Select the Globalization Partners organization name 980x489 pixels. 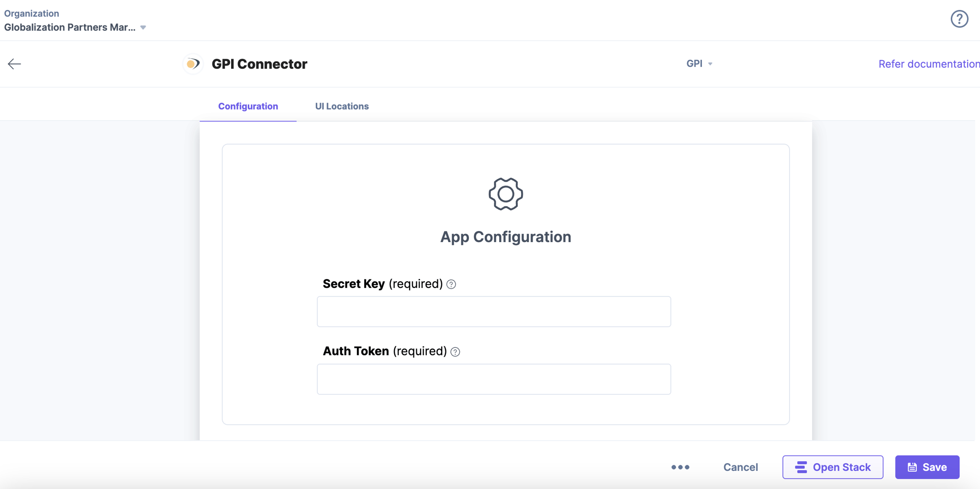click(x=70, y=27)
